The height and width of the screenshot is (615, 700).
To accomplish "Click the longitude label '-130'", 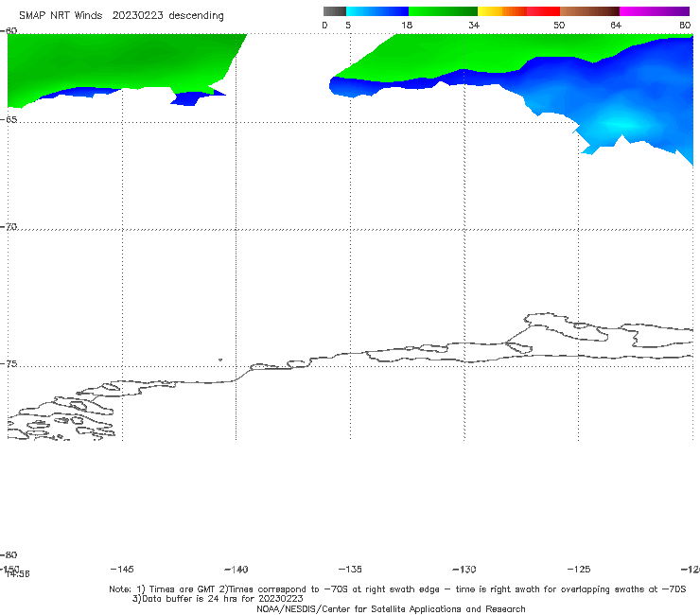I will click(464, 570).
